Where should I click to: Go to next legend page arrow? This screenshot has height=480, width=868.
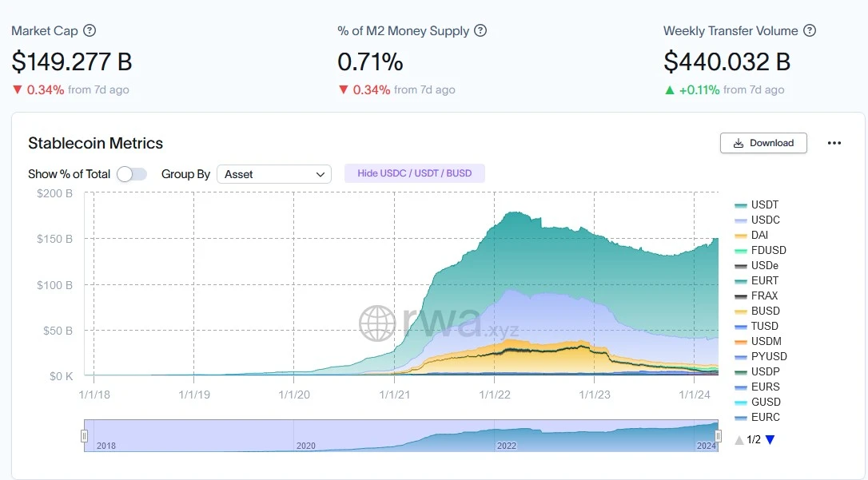click(770, 439)
